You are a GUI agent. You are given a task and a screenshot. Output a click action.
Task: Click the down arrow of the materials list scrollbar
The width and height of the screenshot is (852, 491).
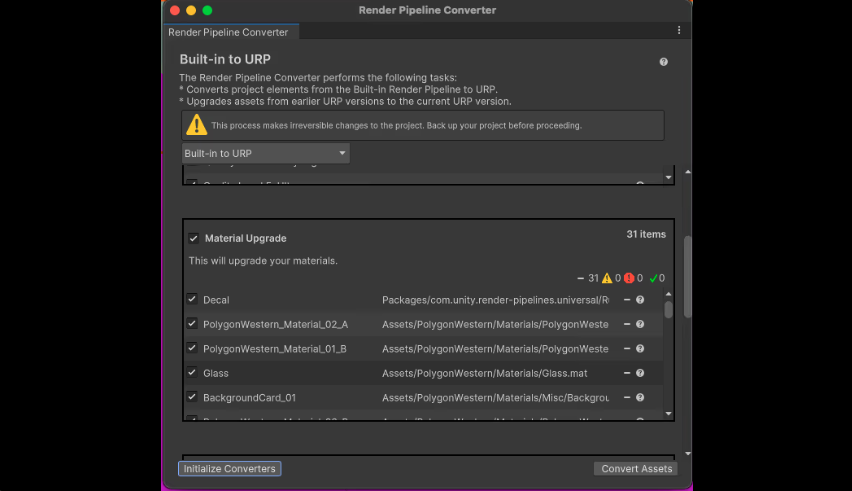point(668,414)
